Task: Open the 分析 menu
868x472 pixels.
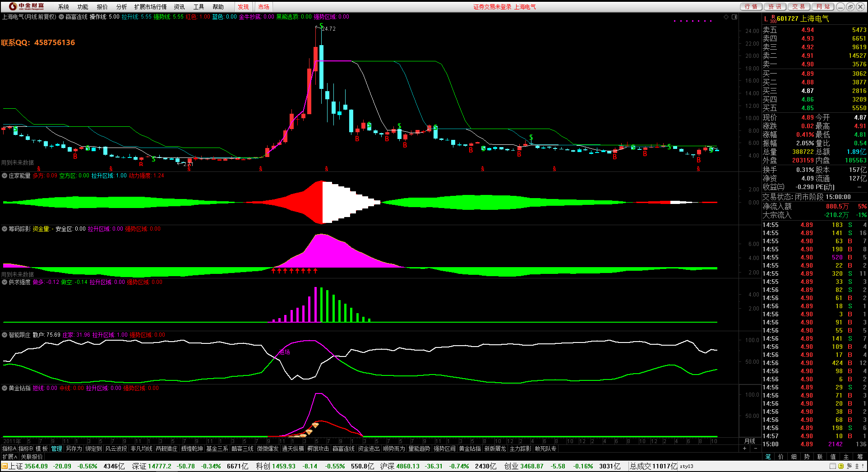Action: click(x=121, y=7)
